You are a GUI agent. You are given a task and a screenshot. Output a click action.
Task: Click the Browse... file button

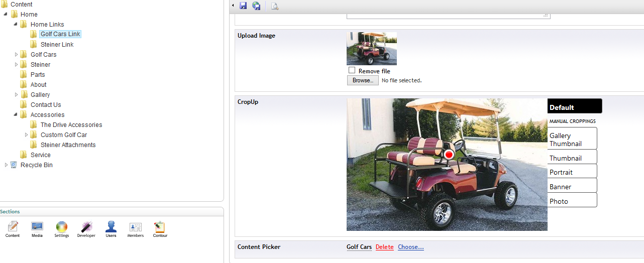point(363,80)
